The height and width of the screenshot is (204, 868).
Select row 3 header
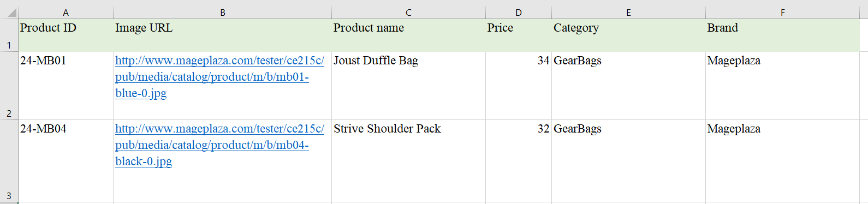click(x=9, y=161)
